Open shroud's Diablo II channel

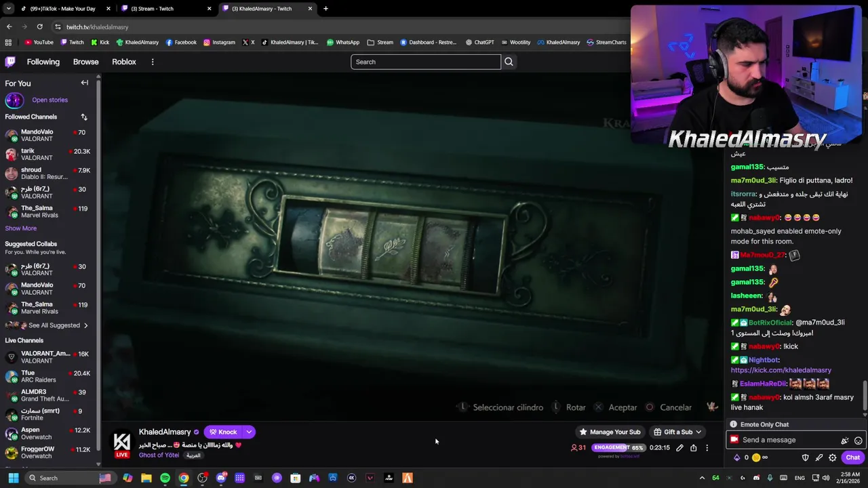47,174
